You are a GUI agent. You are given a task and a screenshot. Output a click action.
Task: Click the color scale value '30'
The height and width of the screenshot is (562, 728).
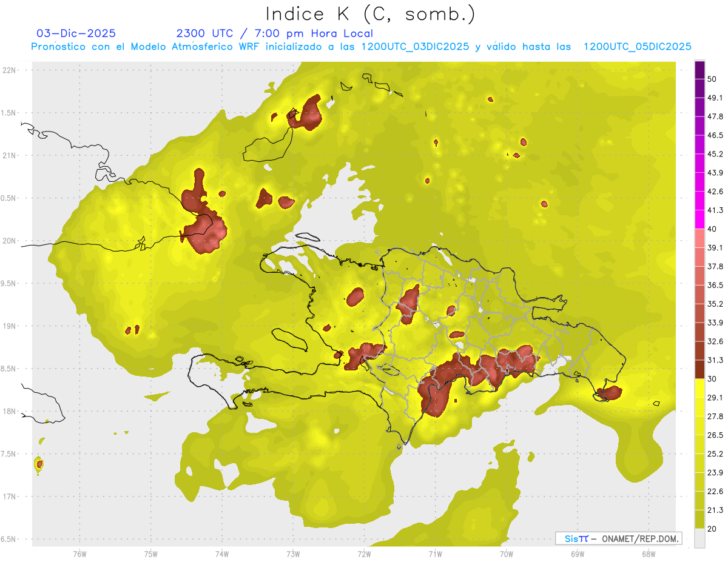(713, 379)
